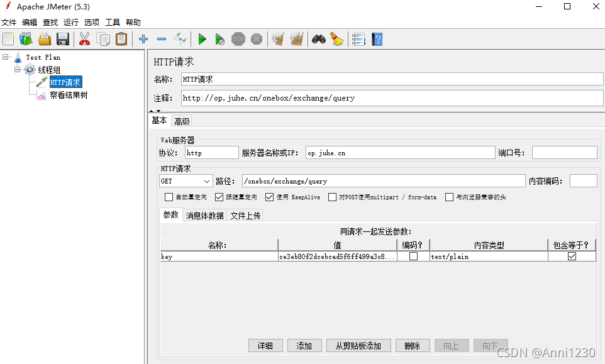Click the Clear broom with gear icon
605x364 pixels.
tap(278, 40)
